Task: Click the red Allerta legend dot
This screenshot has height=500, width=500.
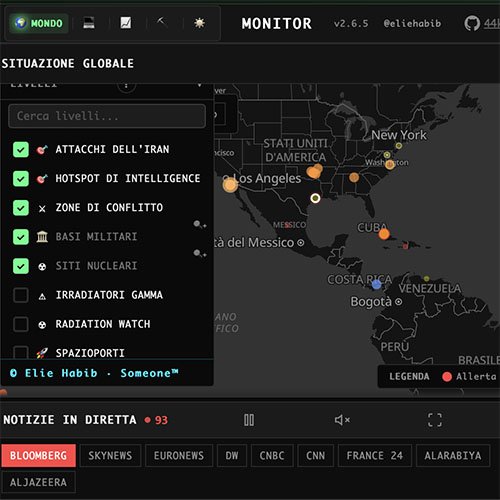Action: pyautogui.click(x=447, y=377)
